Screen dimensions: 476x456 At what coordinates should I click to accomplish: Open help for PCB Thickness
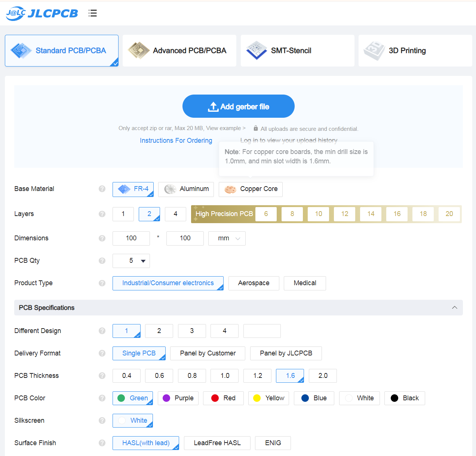(x=102, y=376)
